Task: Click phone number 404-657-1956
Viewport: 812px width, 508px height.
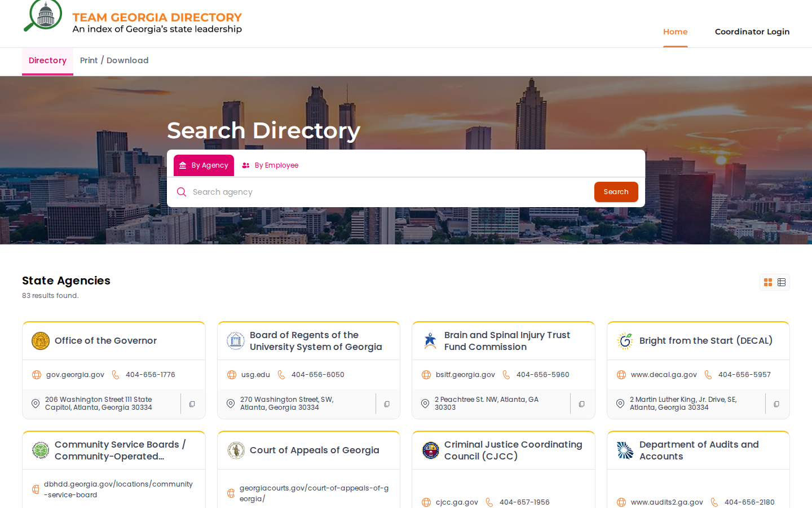Action: [524, 502]
